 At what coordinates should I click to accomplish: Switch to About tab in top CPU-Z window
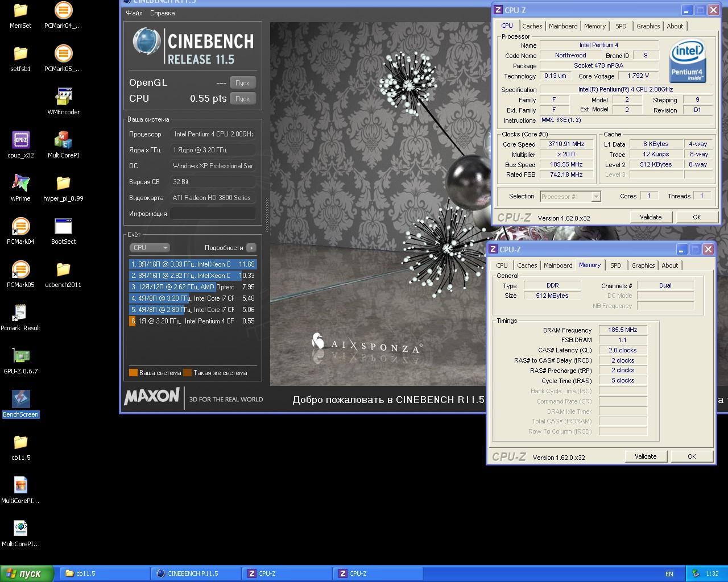click(675, 26)
